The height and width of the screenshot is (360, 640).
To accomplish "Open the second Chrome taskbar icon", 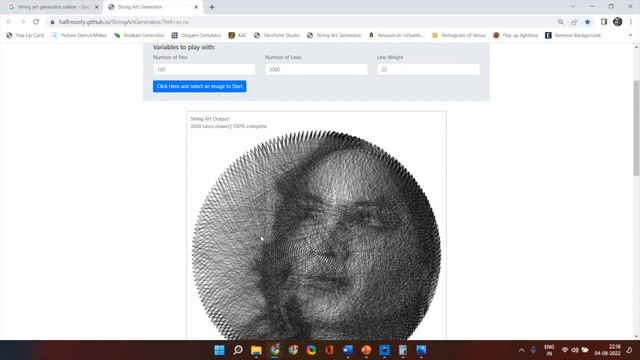I will pos(293,350).
